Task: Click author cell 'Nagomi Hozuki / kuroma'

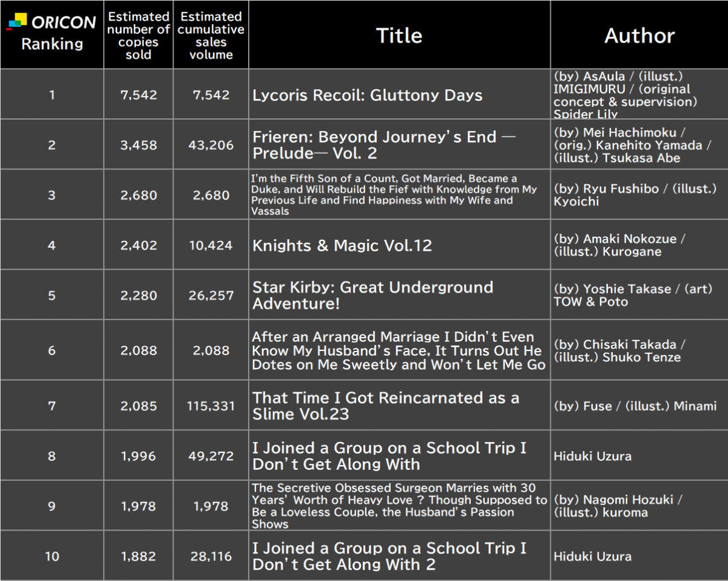Action: 639,506
